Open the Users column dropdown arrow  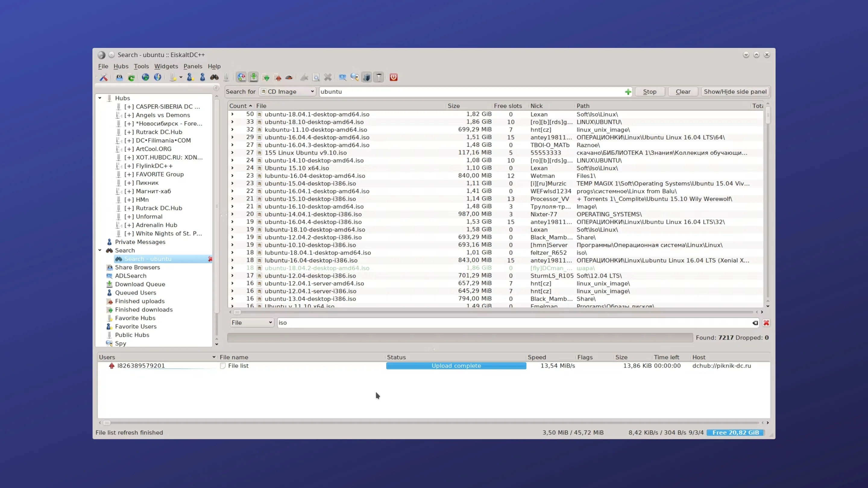214,357
